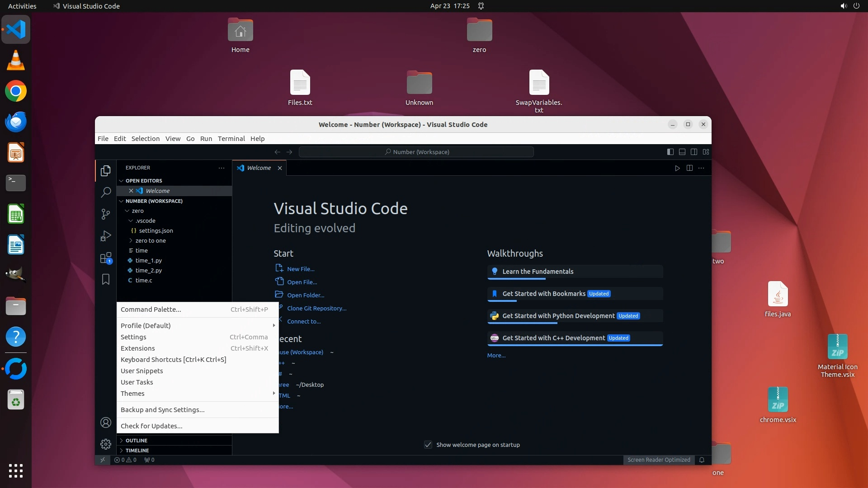The height and width of the screenshot is (488, 868).
Task: Click the Accounts icon in activity bar
Action: coord(105,422)
